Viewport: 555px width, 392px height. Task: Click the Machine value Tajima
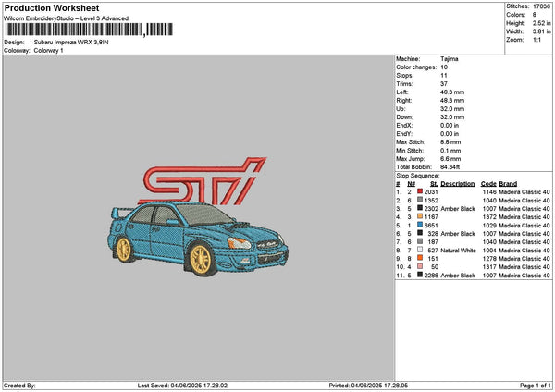(x=450, y=59)
